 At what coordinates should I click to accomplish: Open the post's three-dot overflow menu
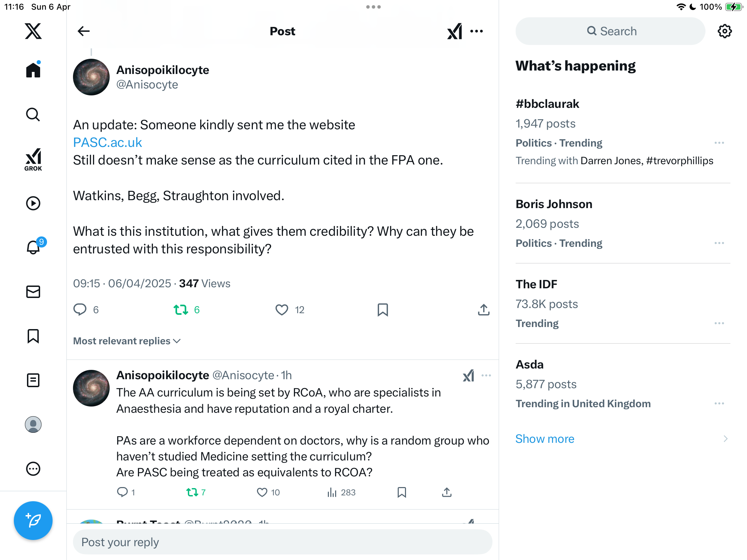(477, 31)
